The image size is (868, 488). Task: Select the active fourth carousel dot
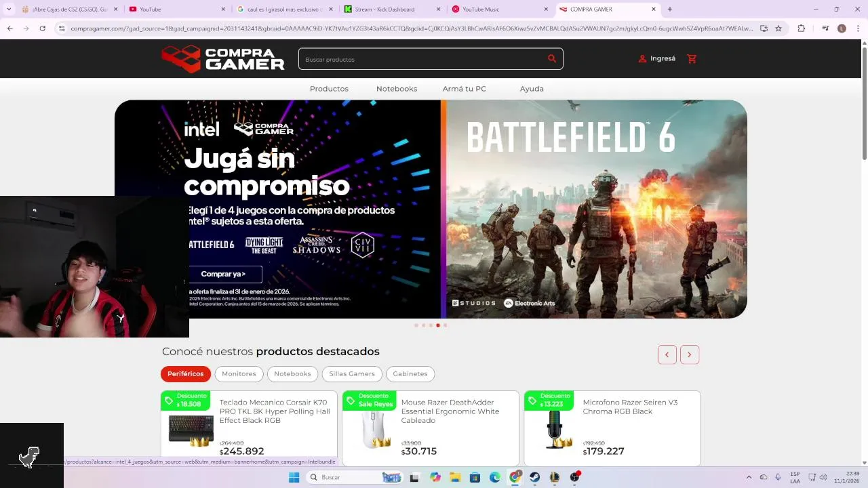pos(438,325)
